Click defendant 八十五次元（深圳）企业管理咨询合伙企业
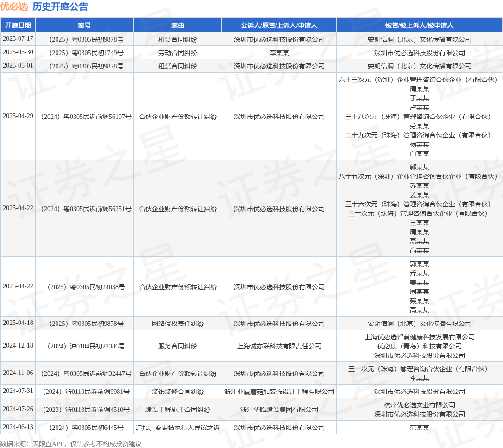Image resolution: width=503 pixels, height=448 pixels. [x=418, y=177]
